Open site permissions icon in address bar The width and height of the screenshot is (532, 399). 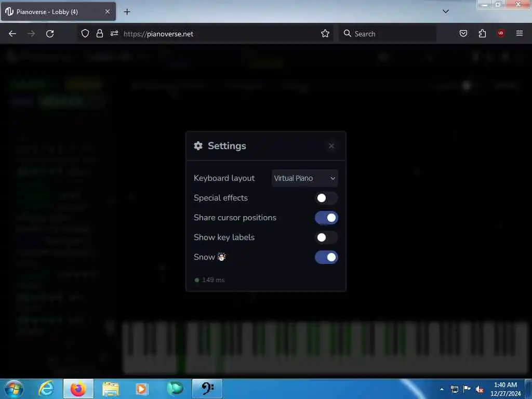pos(114,33)
